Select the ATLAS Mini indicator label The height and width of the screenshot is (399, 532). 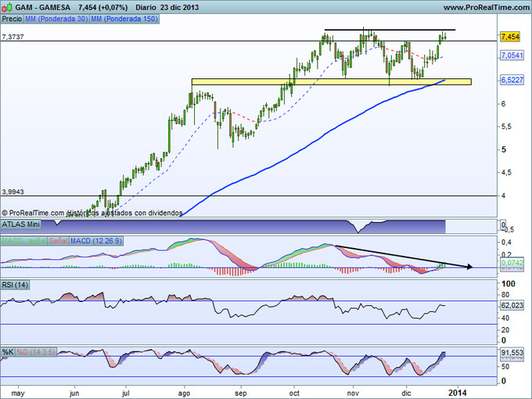coord(21,225)
